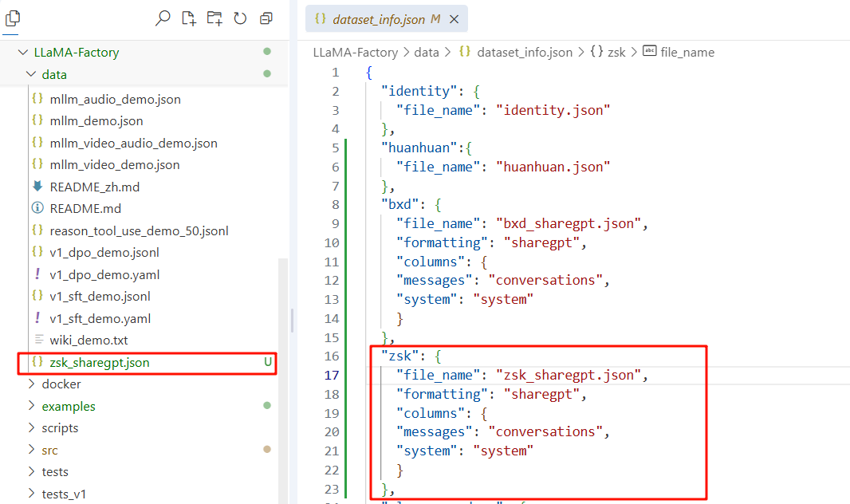Open the Explorer files icon
Screen dimensions: 850x504
(x=12, y=18)
